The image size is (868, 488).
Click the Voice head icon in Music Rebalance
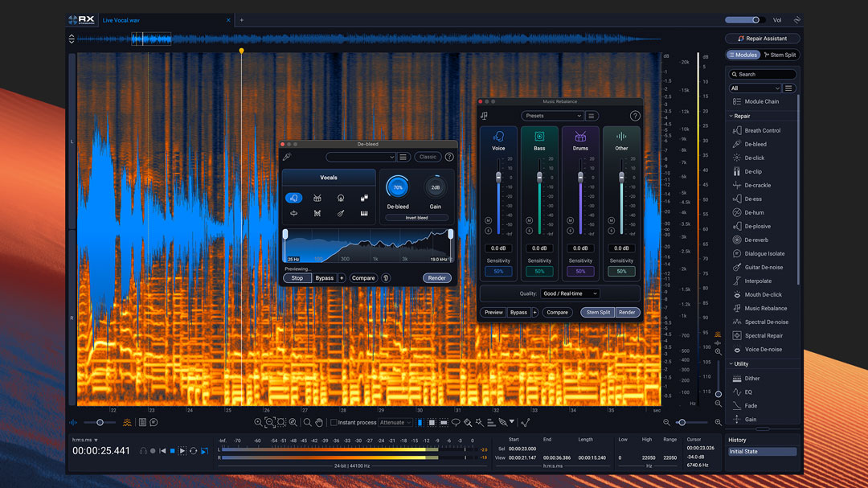point(500,137)
